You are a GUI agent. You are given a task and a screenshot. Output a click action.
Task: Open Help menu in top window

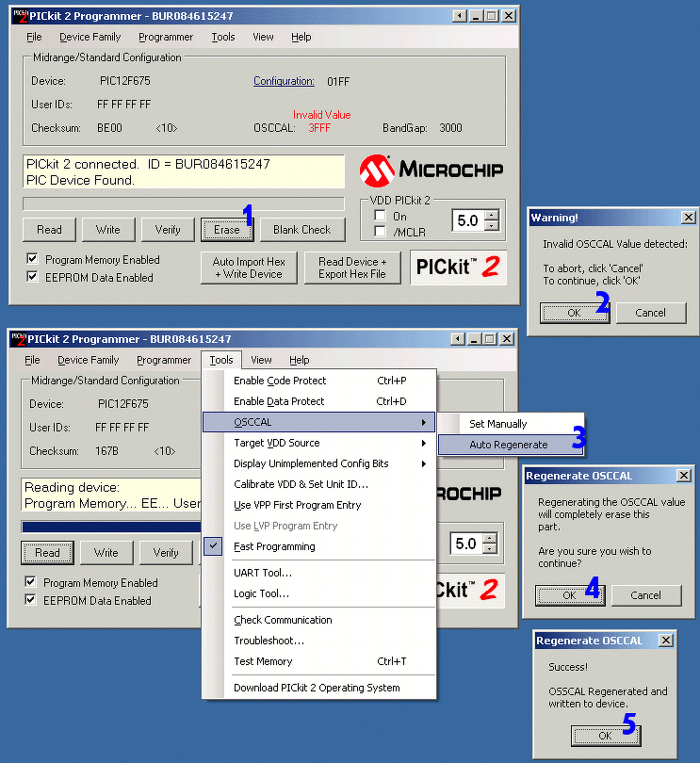click(x=301, y=37)
